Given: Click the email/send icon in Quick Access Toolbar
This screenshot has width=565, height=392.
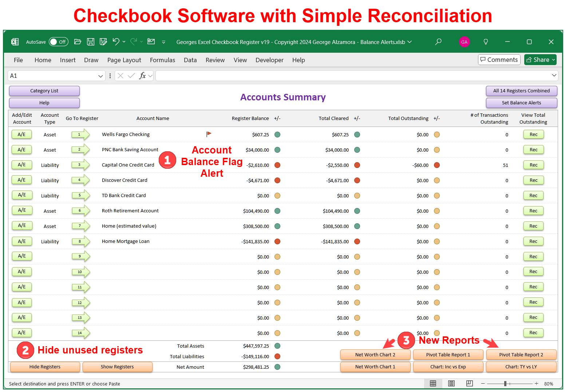Looking at the screenshot, I should pyautogui.click(x=151, y=42).
